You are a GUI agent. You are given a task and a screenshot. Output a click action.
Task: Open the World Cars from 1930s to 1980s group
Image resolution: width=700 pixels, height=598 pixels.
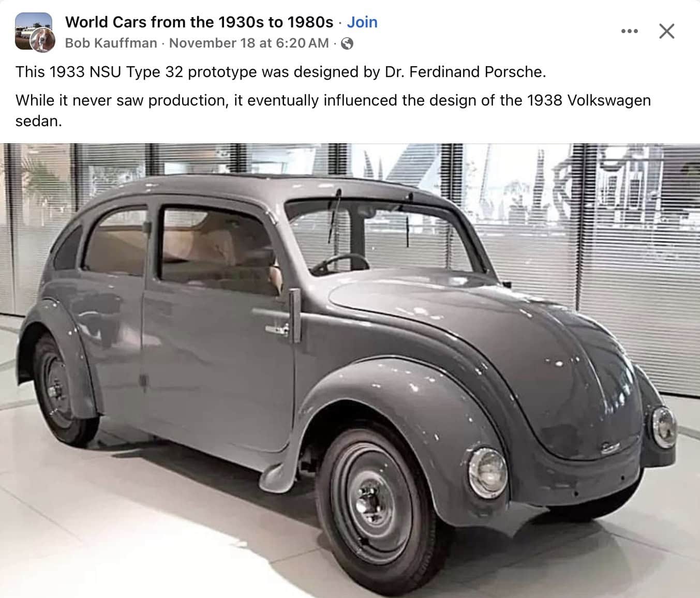coord(199,22)
